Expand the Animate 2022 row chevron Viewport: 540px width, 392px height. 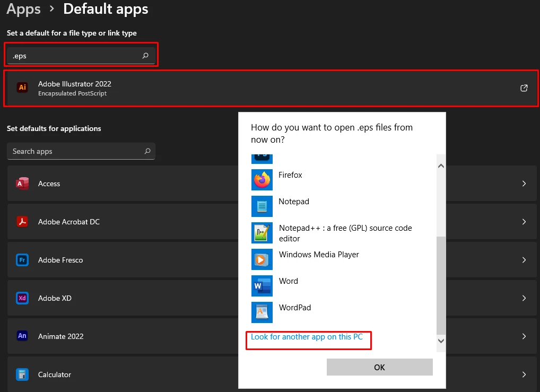coord(524,336)
